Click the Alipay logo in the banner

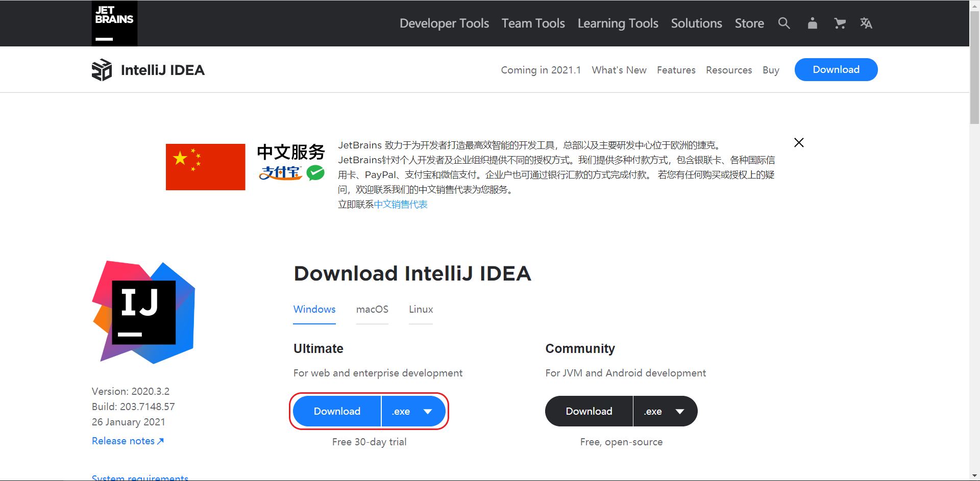[x=280, y=173]
